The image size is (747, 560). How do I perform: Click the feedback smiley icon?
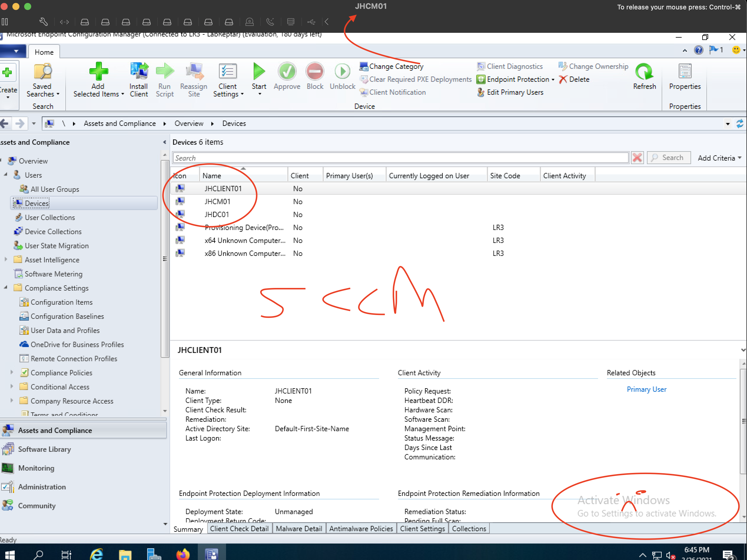point(736,50)
